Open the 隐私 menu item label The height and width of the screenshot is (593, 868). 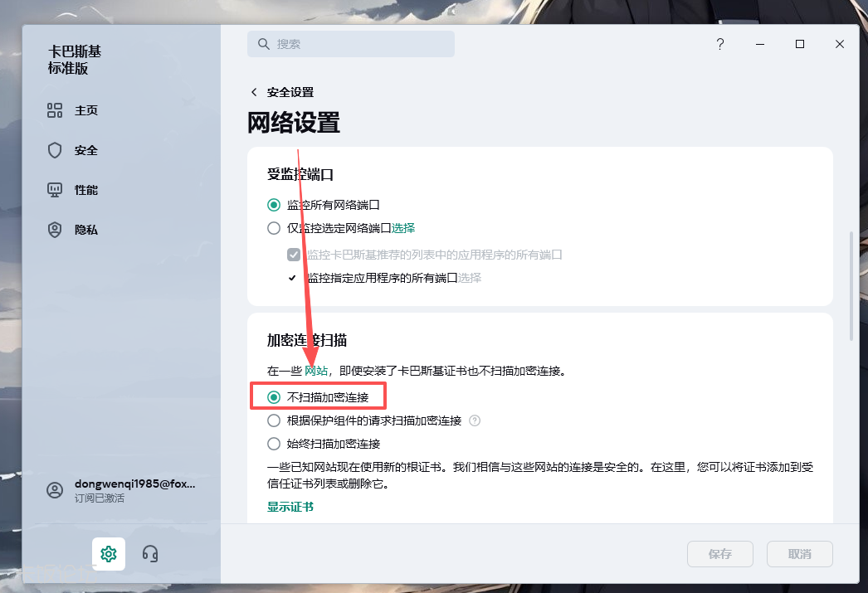86,230
